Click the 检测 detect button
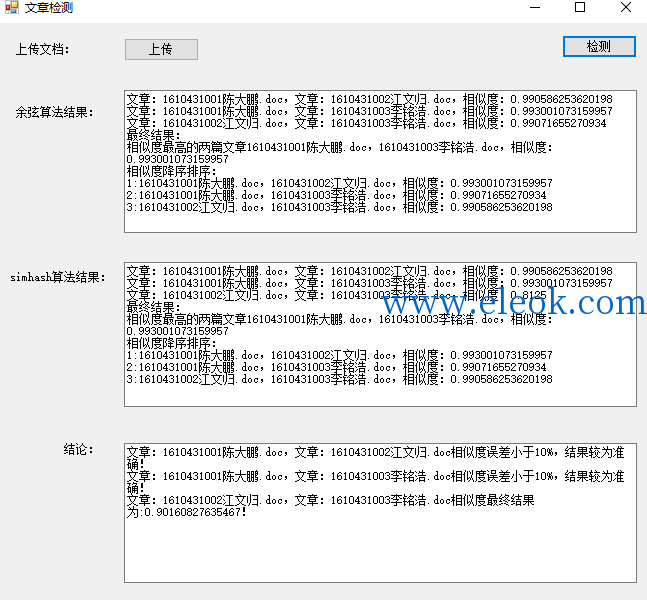The width and height of the screenshot is (647, 600). (599, 46)
